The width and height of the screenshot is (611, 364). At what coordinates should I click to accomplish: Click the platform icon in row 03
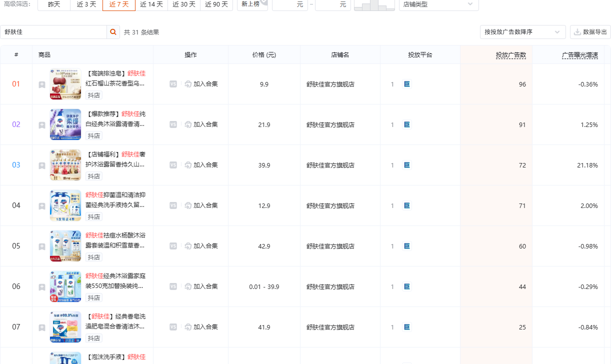pyautogui.click(x=407, y=165)
